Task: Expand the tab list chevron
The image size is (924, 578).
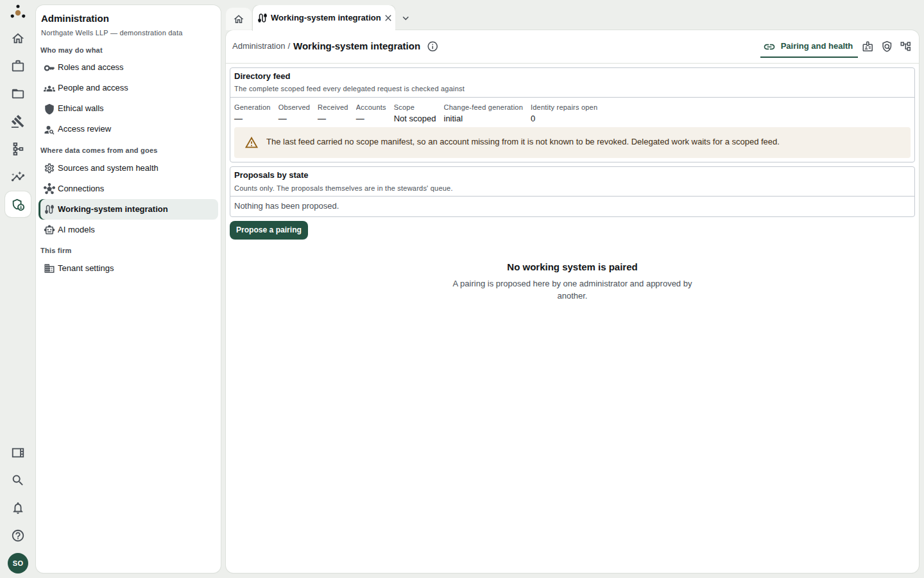Action: [x=406, y=18]
